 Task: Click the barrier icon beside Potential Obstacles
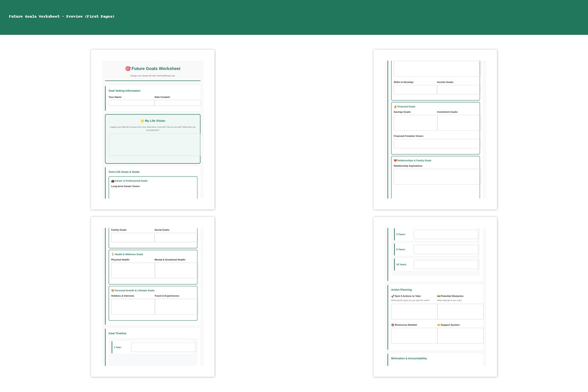439,296
